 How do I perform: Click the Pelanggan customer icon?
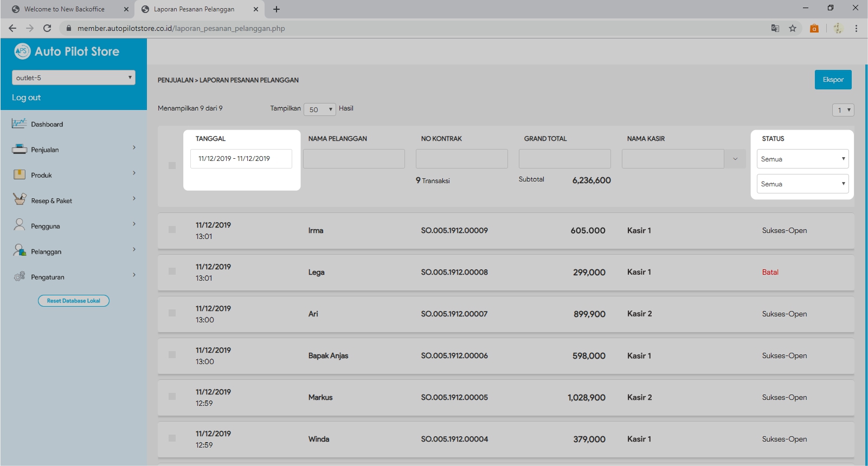[x=19, y=250]
